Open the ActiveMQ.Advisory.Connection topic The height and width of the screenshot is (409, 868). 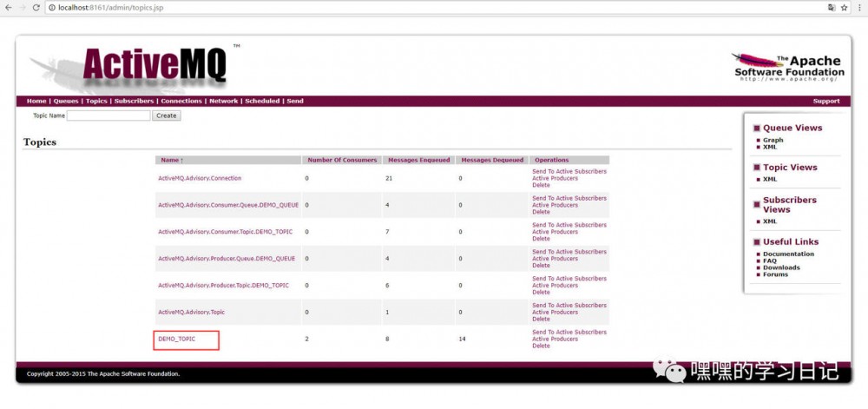coord(200,178)
